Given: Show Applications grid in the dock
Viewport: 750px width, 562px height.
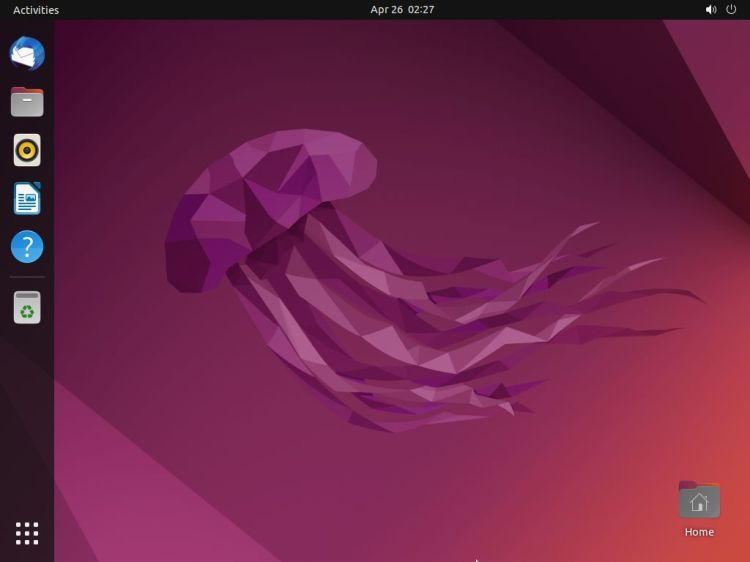Looking at the screenshot, I should click(27, 533).
